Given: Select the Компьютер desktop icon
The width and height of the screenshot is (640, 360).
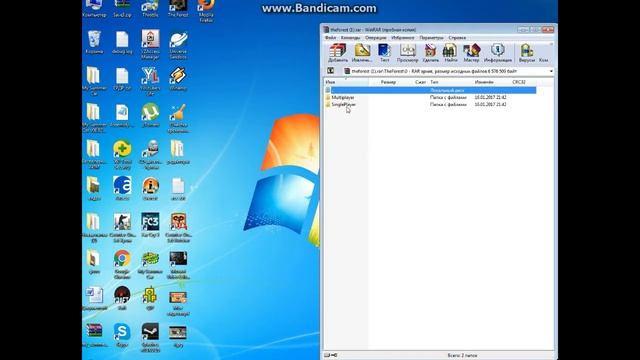Looking at the screenshot, I should click(x=94, y=9).
